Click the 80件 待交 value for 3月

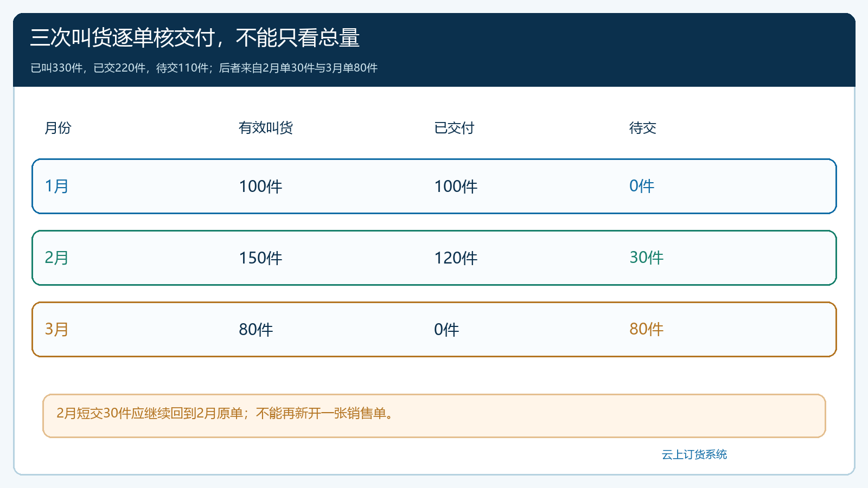(x=647, y=329)
